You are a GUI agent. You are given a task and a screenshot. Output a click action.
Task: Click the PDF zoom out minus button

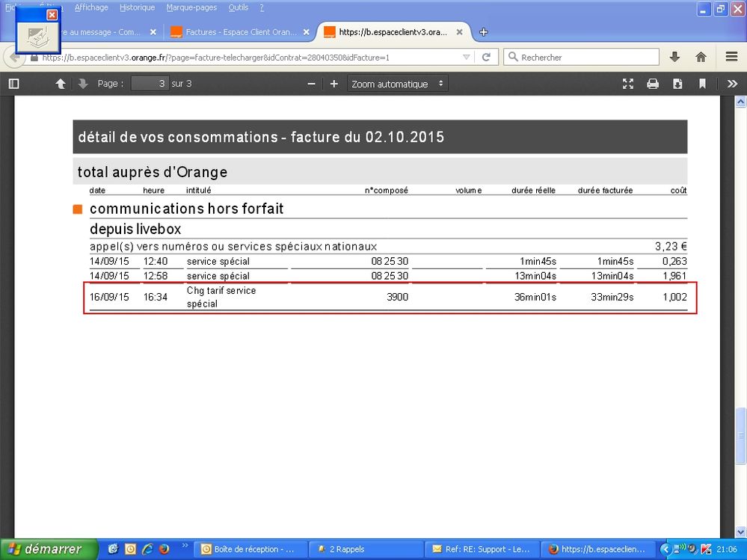tap(311, 84)
